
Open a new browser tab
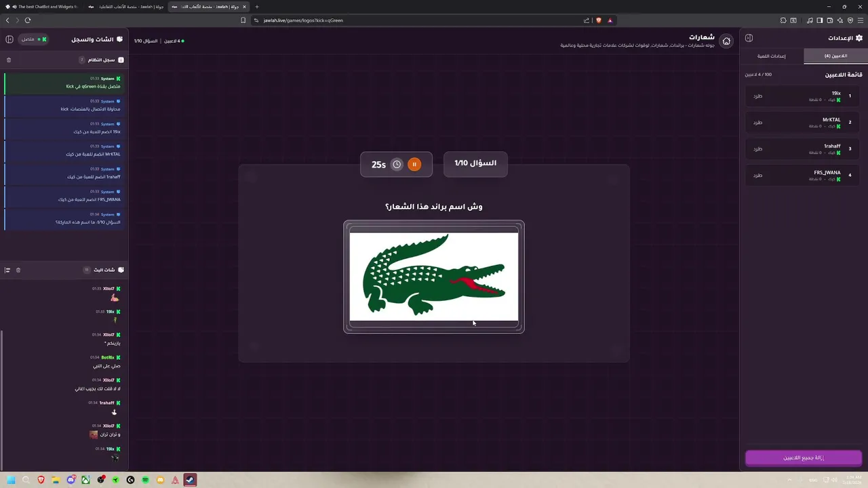(257, 6)
